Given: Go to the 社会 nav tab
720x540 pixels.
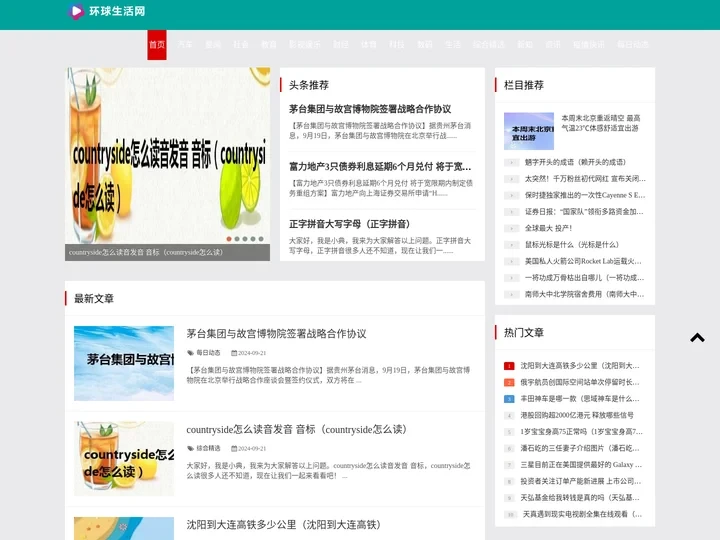Looking at the screenshot, I should [x=241, y=45].
